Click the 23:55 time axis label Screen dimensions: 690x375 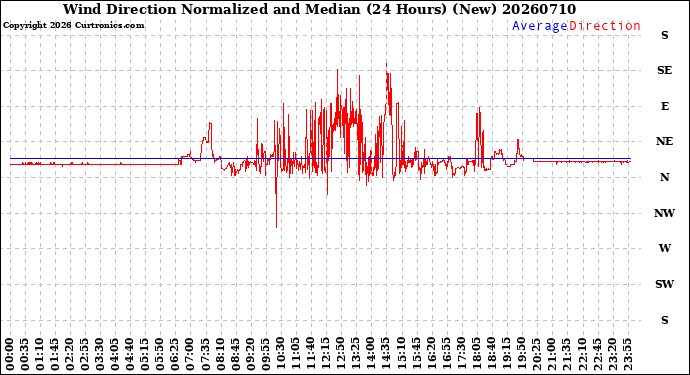627,355
